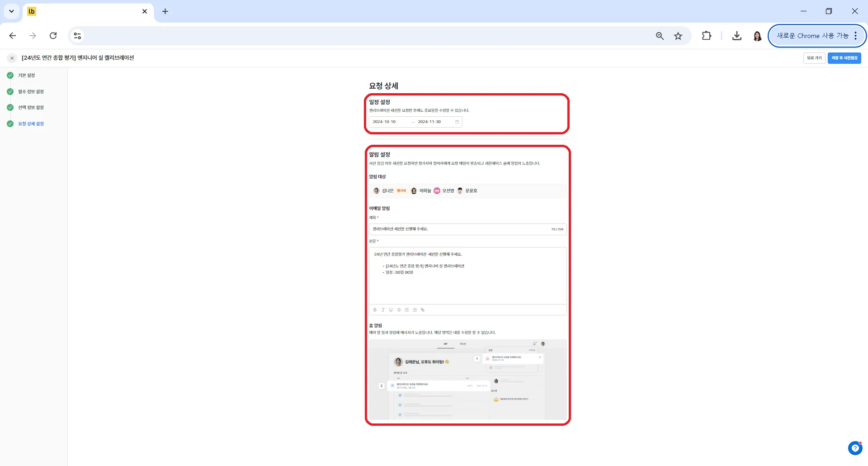Screen dimensions: 868x466
Task: Click the email subject input field
Action: 467,229
